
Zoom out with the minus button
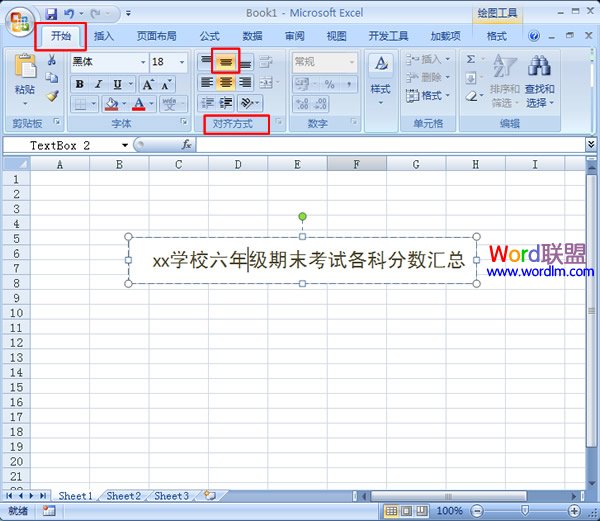tap(476, 511)
